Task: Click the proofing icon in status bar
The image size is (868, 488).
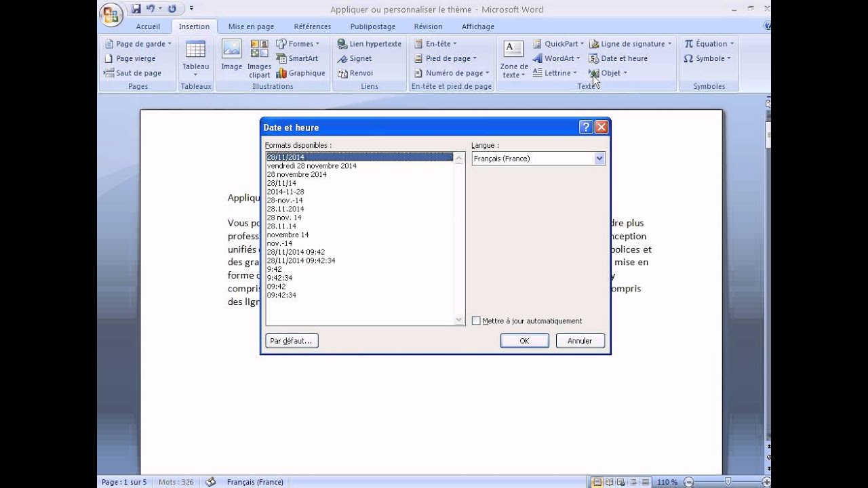Action: coord(210,482)
